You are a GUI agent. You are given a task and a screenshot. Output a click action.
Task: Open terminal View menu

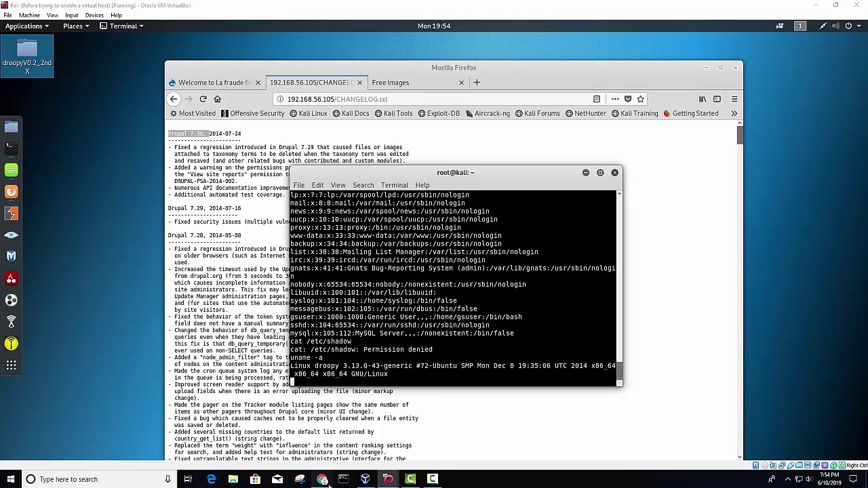coord(338,185)
